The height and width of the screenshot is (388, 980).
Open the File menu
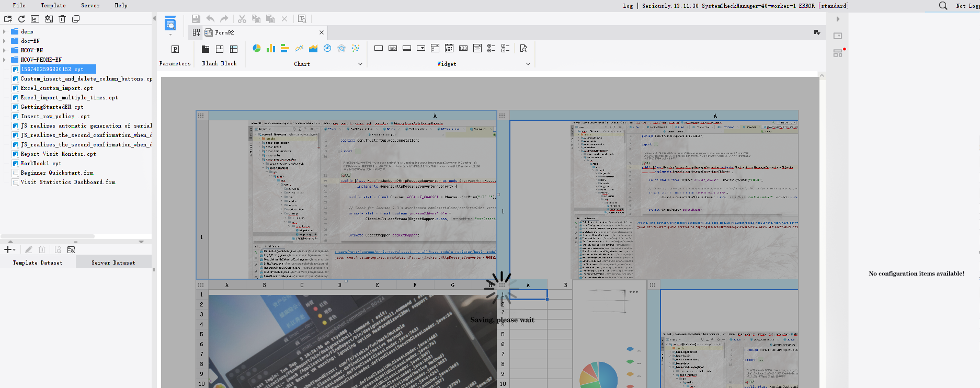click(x=19, y=5)
